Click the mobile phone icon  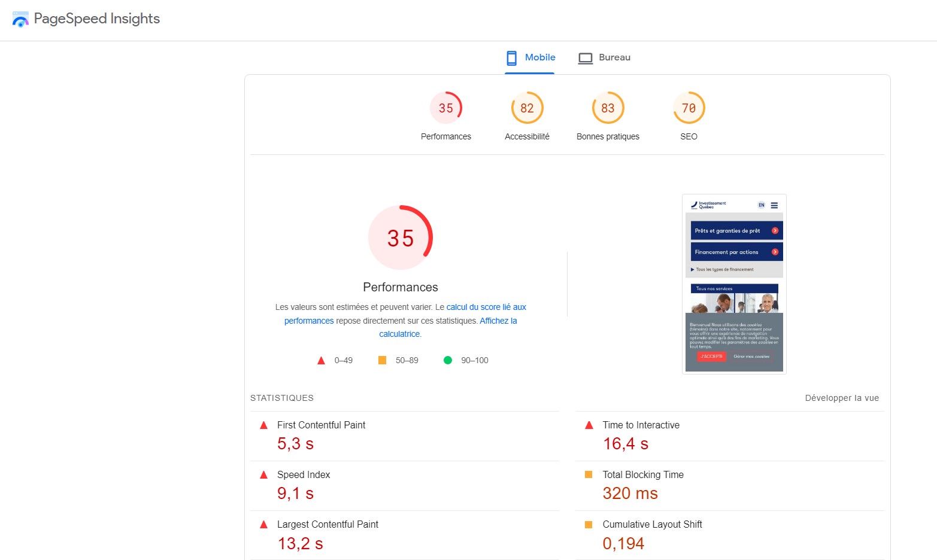tap(511, 58)
